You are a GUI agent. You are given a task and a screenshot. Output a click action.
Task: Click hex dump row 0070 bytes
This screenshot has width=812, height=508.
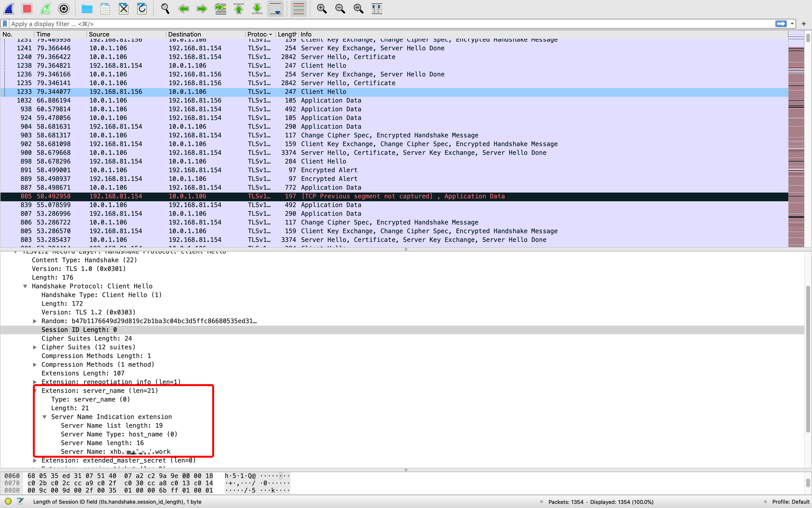tap(120, 483)
